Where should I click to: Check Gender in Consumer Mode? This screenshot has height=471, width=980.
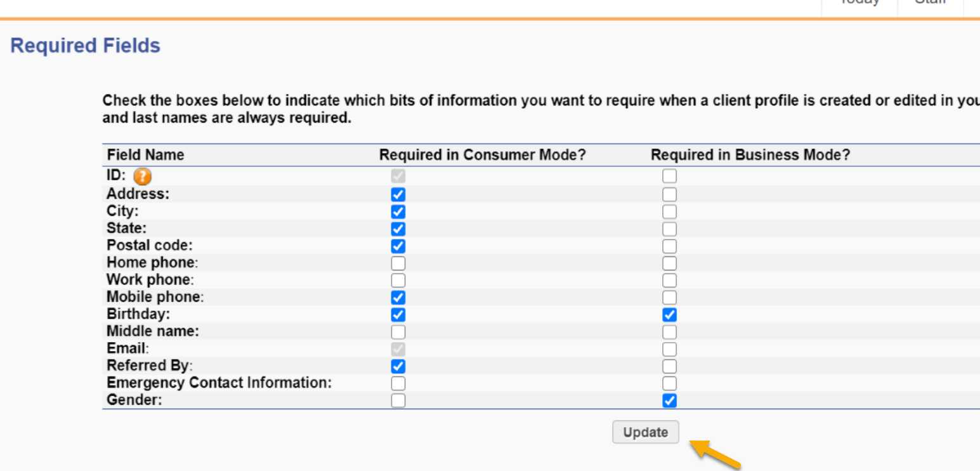click(398, 401)
